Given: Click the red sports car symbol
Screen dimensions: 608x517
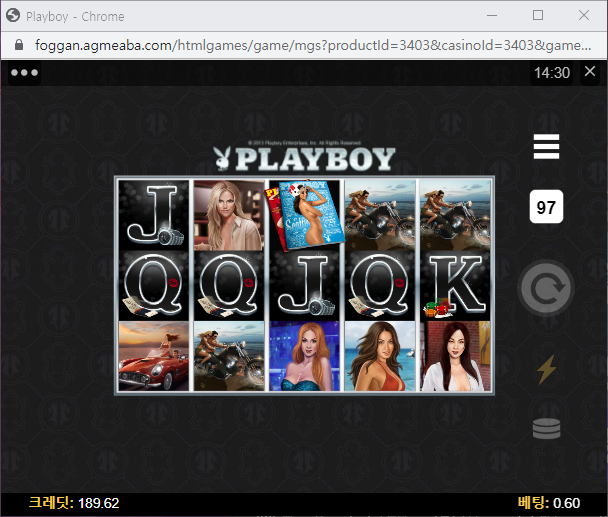Looking at the screenshot, I should pos(154,356).
